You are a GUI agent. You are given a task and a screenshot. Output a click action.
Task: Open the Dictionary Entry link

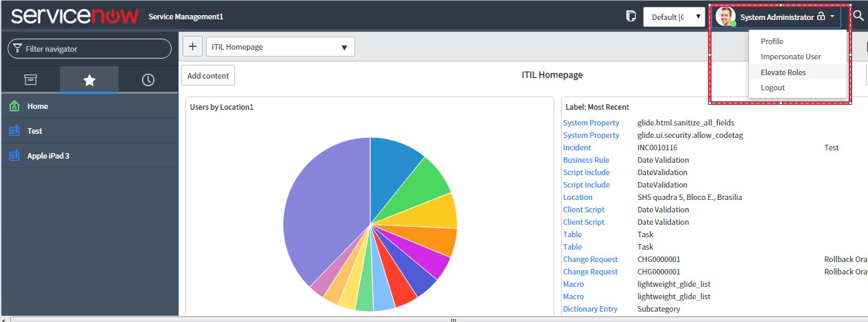click(x=590, y=309)
